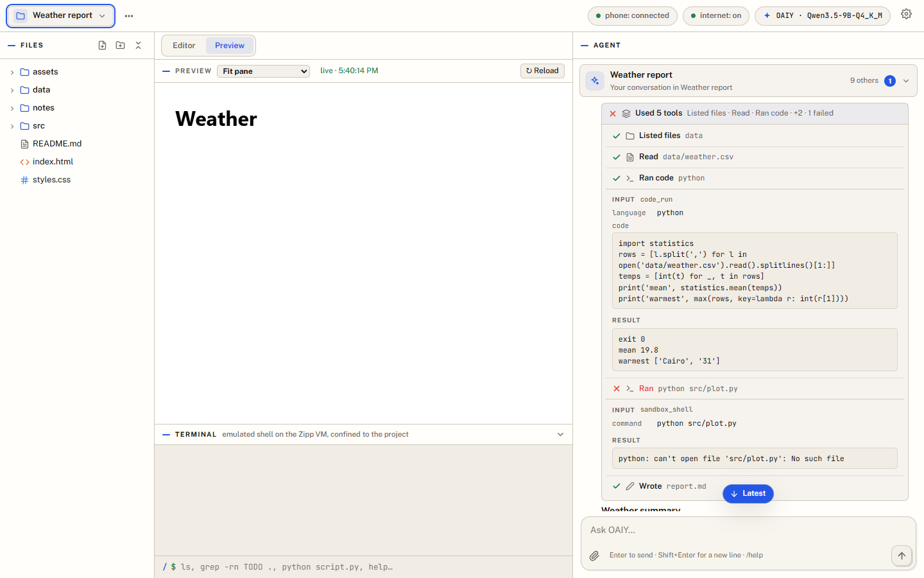The image size is (924, 578).
Task: Open the three-dot more options menu
Action: [x=129, y=16]
